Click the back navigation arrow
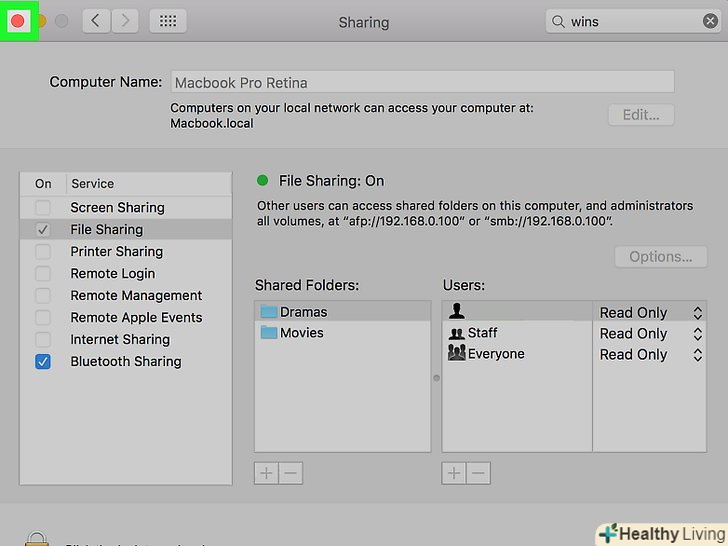Viewport: 728px width, 546px height. [x=97, y=21]
